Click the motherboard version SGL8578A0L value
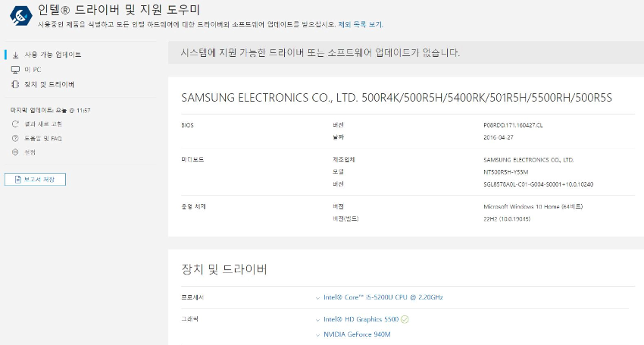 pyautogui.click(x=538, y=184)
